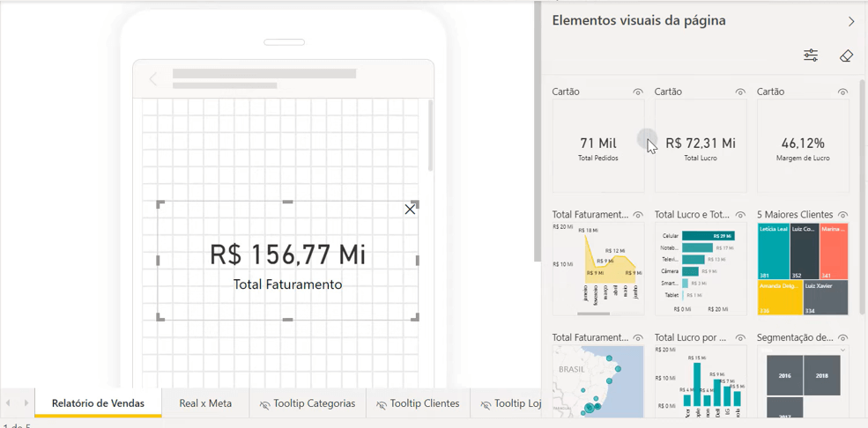Click the phone mockup back chevron
The width and height of the screenshot is (868, 428).
(x=153, y=79)
